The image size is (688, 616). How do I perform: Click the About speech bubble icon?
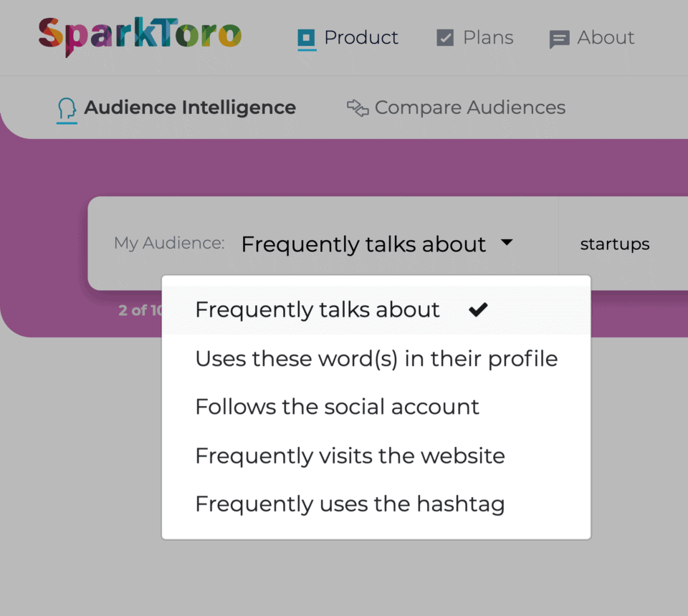point(560,37)
